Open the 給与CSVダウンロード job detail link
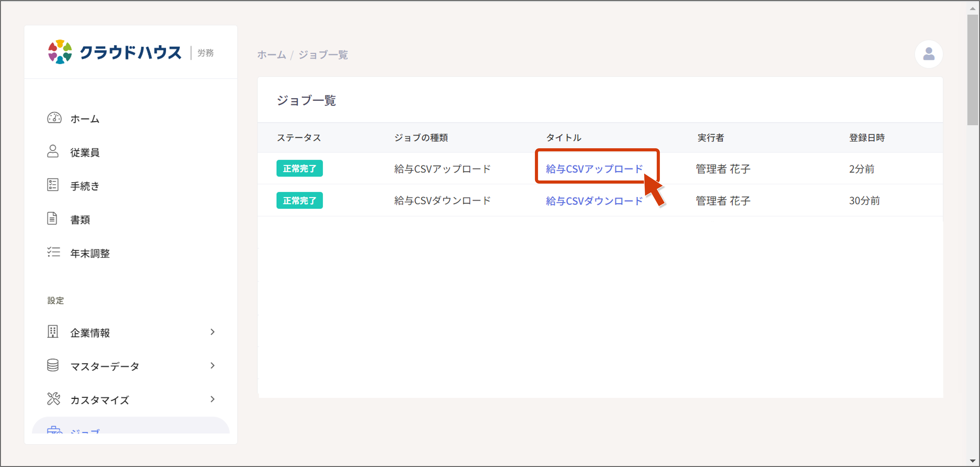Screen dimensions: 980x467 tap(593, 201)
